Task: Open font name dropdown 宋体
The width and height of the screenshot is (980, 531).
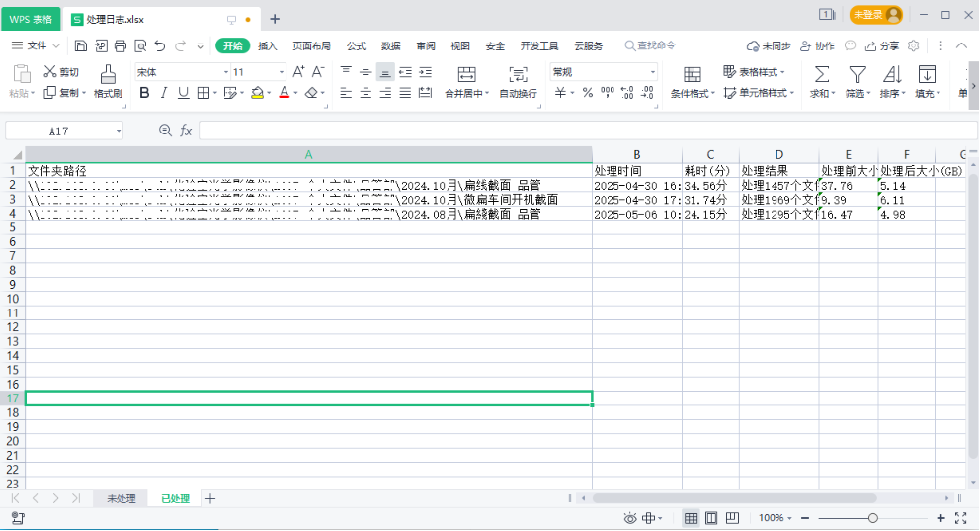Action: click(225, 72)
